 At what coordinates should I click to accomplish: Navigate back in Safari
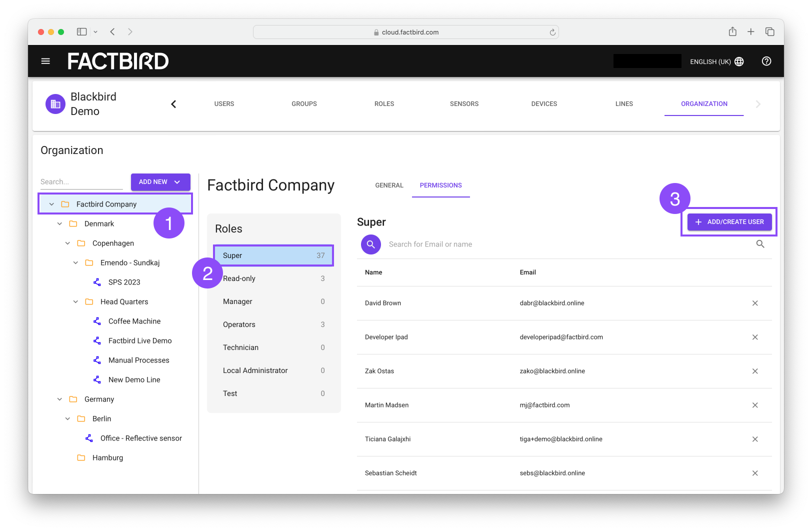112,31
